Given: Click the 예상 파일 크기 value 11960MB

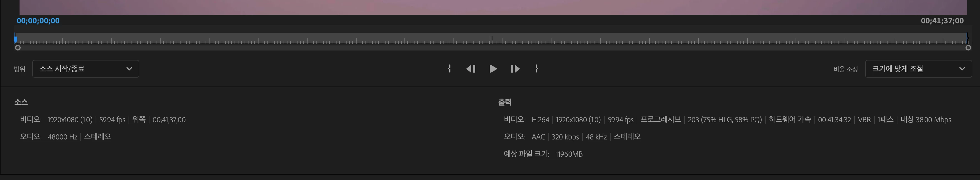Looking at the screenshot, I should [569, 154].
